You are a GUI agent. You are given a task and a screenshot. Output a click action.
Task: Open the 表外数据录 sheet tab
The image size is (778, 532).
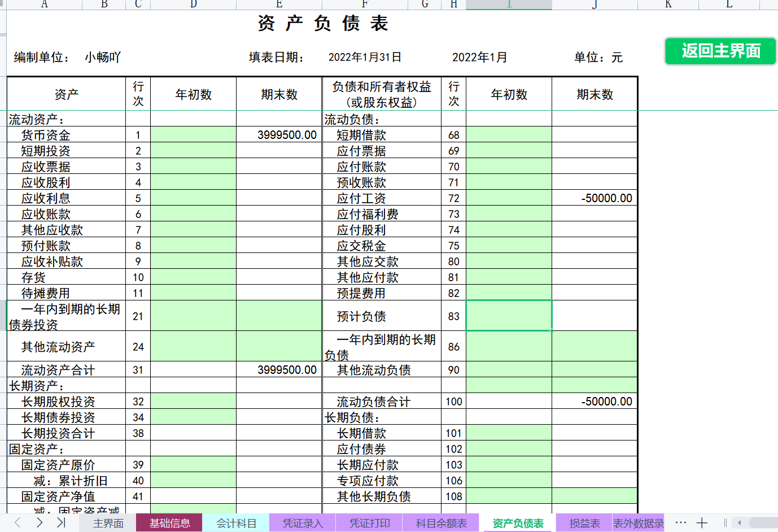pos(637,522)
